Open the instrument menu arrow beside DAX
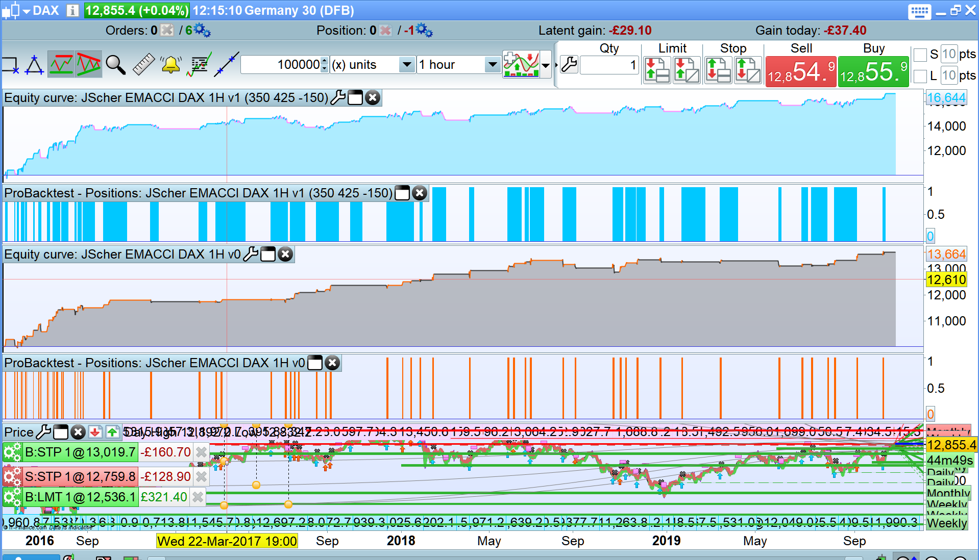The image size is (979, 560). (x=27, y=11)
